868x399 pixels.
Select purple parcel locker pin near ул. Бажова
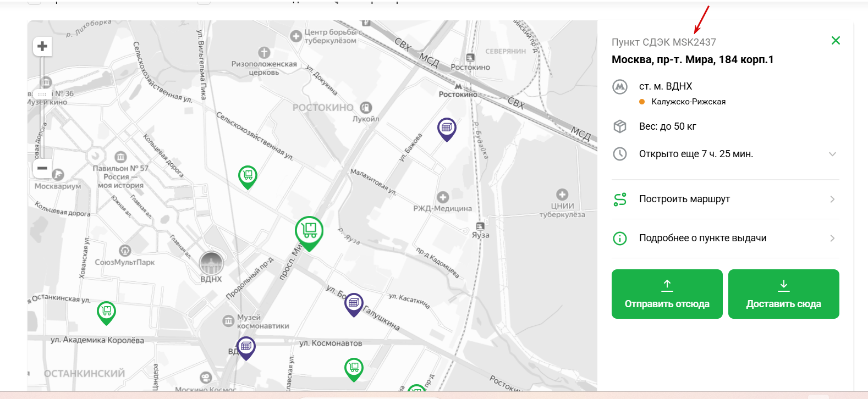point(447,128)
